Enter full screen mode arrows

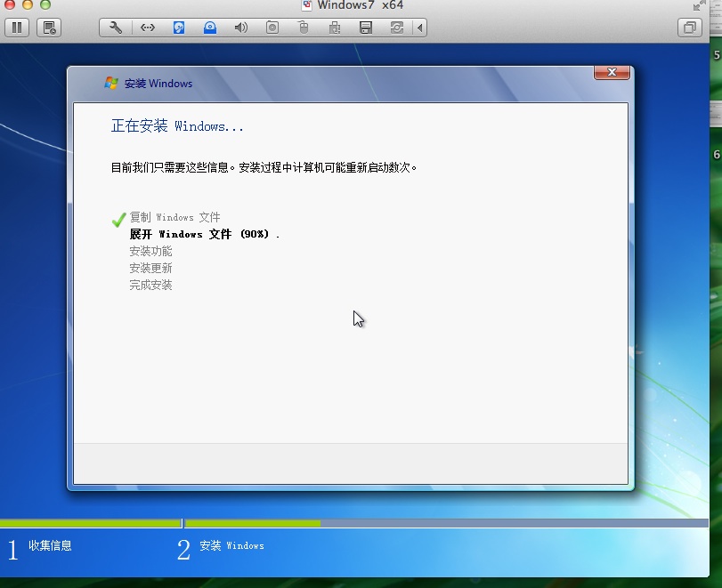click(x=700, y=5)
